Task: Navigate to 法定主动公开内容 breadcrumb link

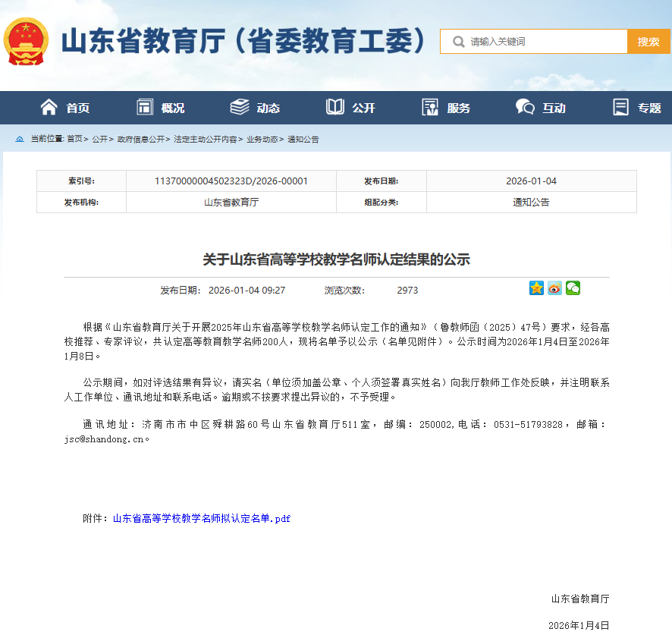Action: coord(205,140)
